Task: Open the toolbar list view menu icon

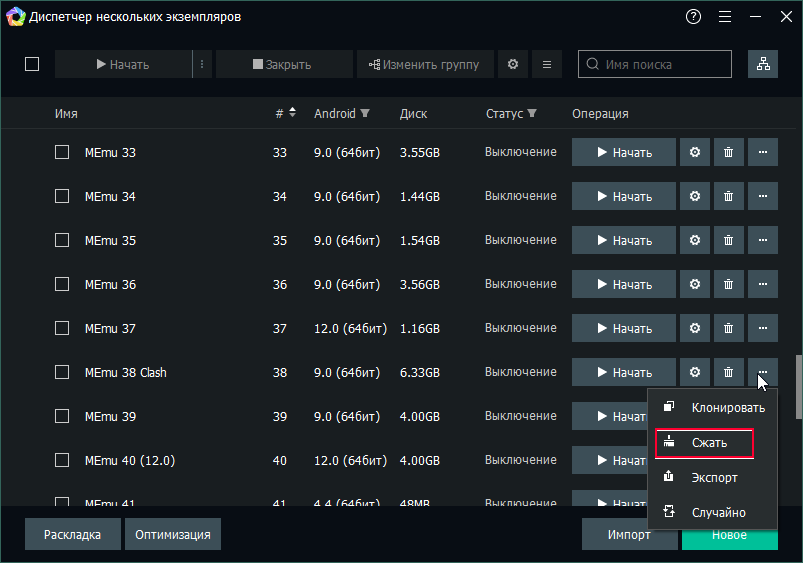Action: point(547,64)
